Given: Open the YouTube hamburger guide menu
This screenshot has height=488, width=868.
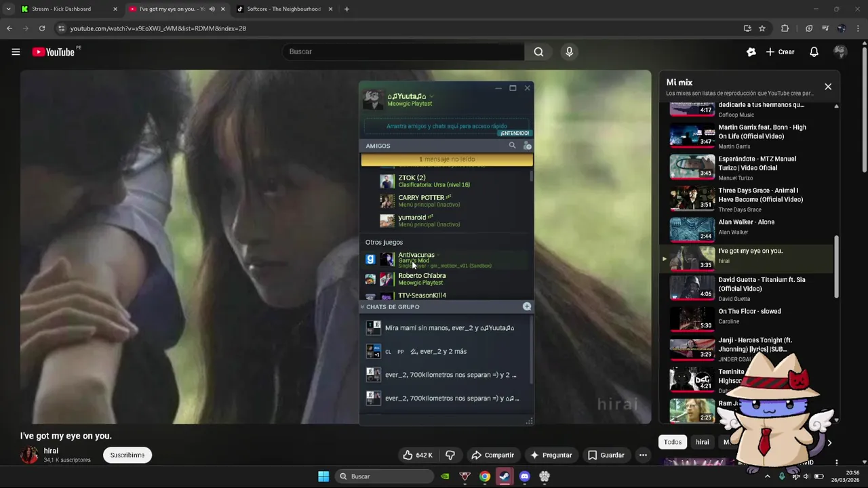Looking at the screenshot, I should coord(16,52).
